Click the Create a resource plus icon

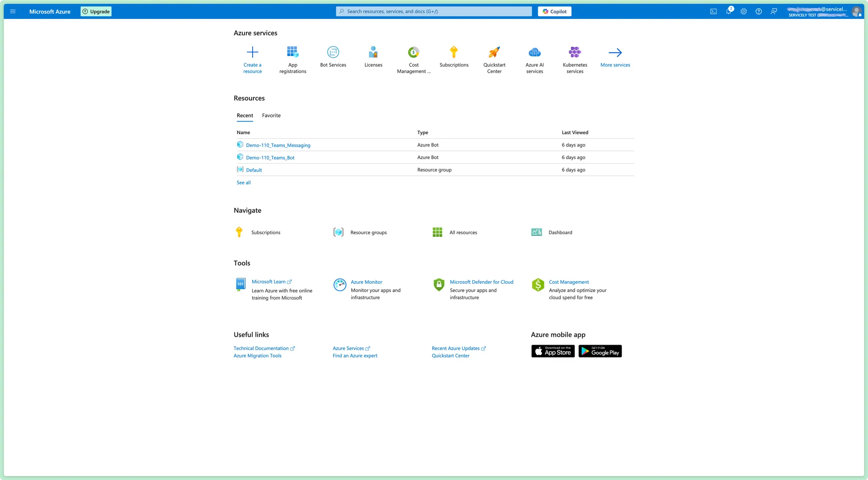click(252, 52)
